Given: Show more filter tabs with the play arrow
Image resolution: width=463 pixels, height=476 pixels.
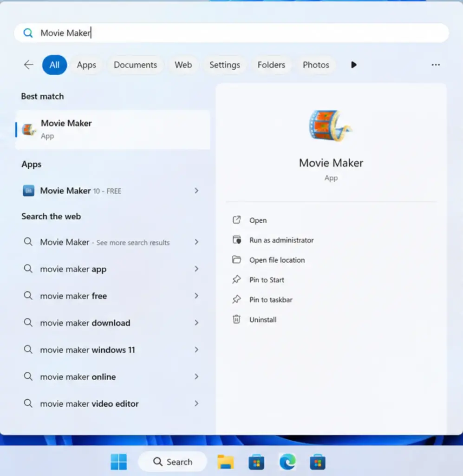Looking at the screenshot, I should coord(353,65).
